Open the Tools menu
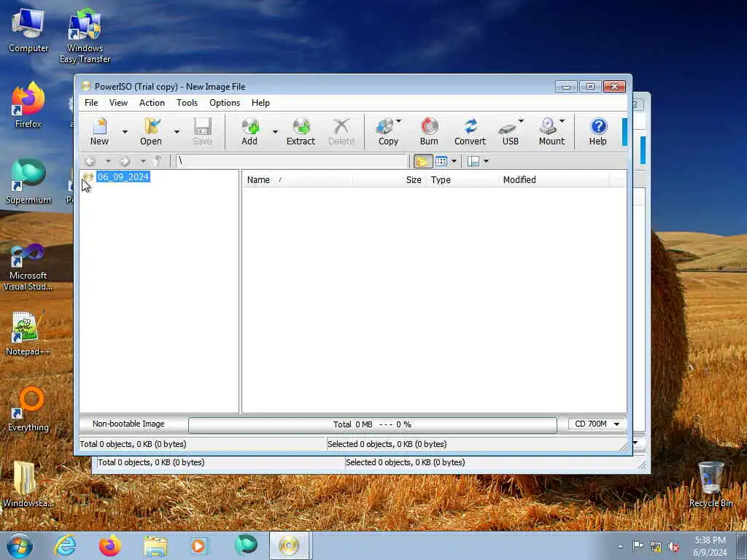The width and height of the screenshot is (747, 560). point(187,103)
